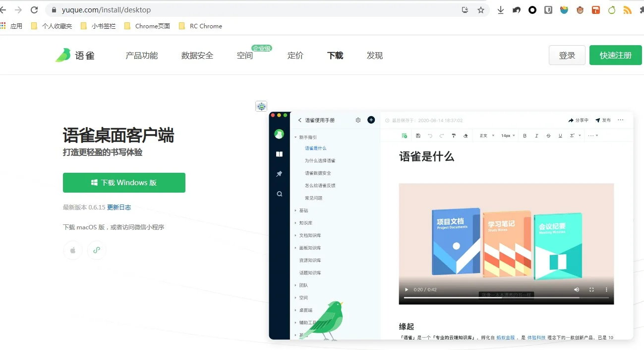Click the WeChat mini program icon
Image resolution: width=644 pixels, height=350 pixels.
[97, 250]
